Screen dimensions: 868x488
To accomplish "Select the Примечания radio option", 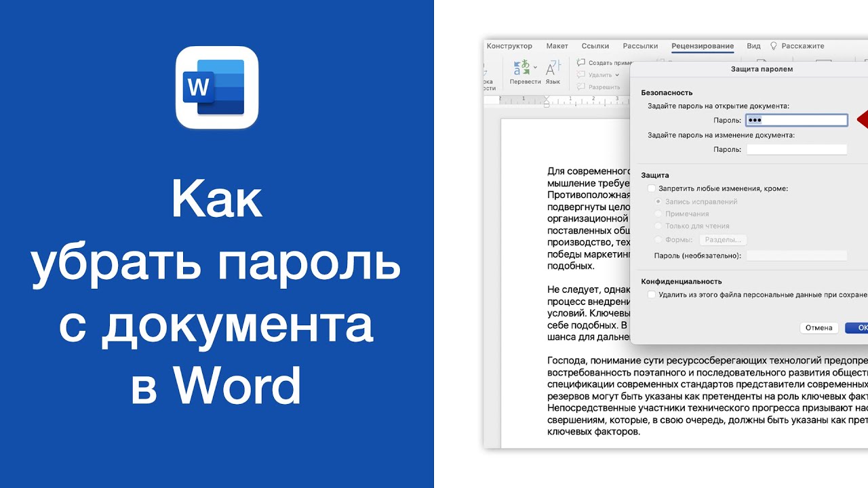I will pyautogui.click(x=658, y=214).
